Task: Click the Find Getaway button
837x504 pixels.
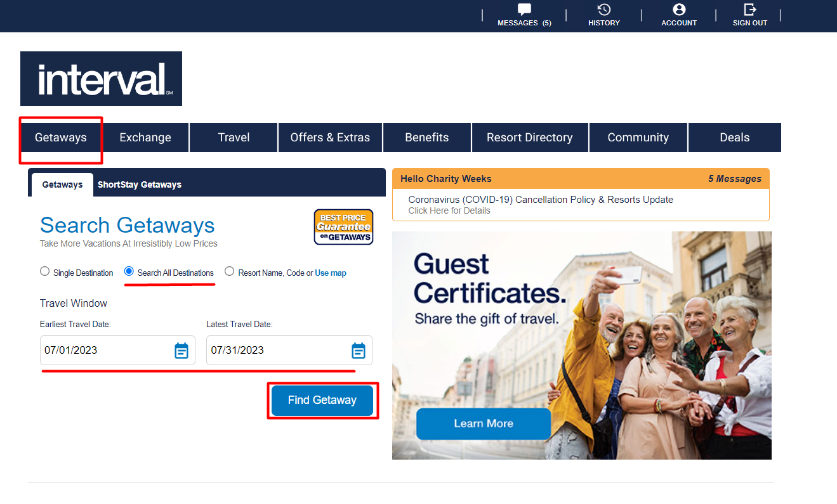Action: [x=322, y=400]
